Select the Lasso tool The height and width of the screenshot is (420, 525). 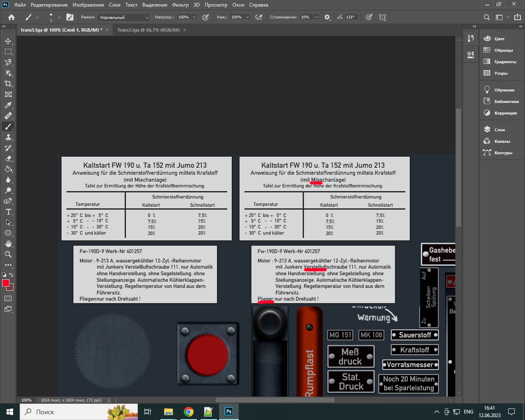[8, 63]
